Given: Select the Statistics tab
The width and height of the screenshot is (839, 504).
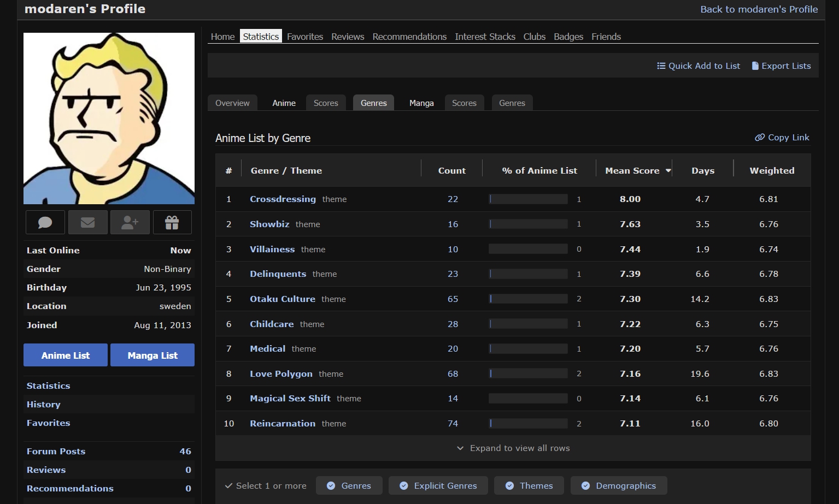Looking at the screenshot, I should pyautogui.click(x=261, y=37).
